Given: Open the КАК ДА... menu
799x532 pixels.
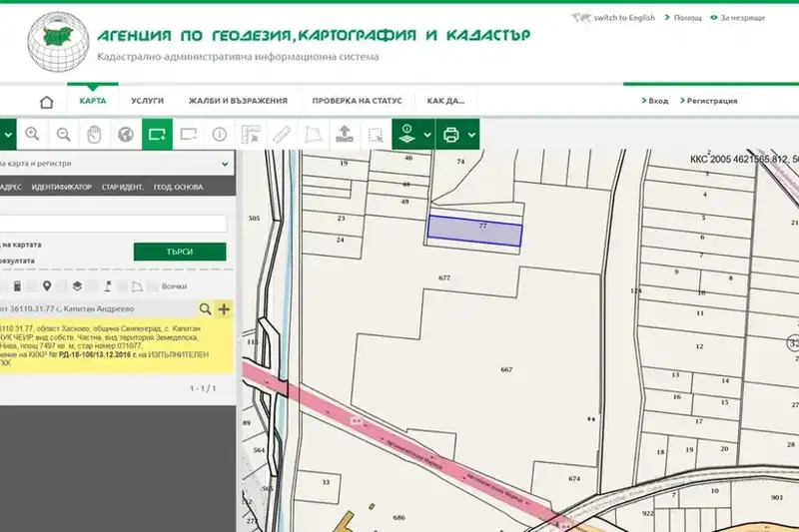Looking at the screenshot, I should pyautogui.click(x=445, y=101).
